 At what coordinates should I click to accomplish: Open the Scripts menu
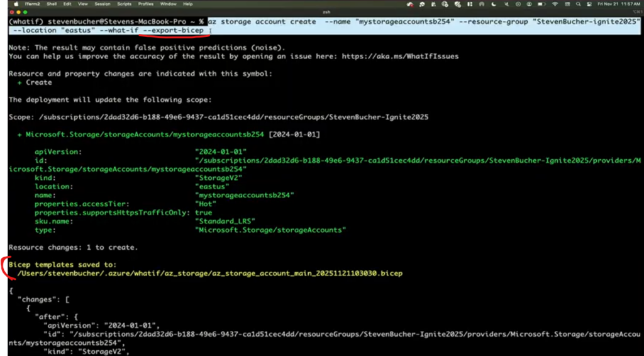click(125, 4)
